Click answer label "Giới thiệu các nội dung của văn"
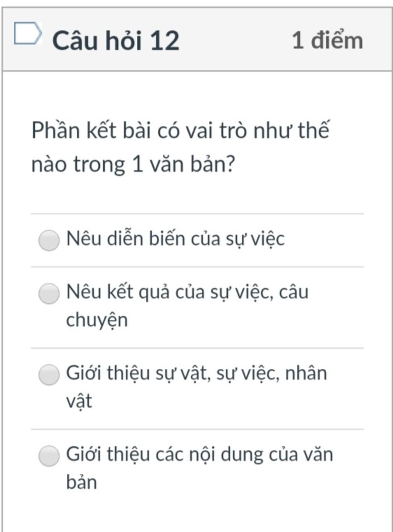This screenshot has height=532, width=393. tap(199, 454)
